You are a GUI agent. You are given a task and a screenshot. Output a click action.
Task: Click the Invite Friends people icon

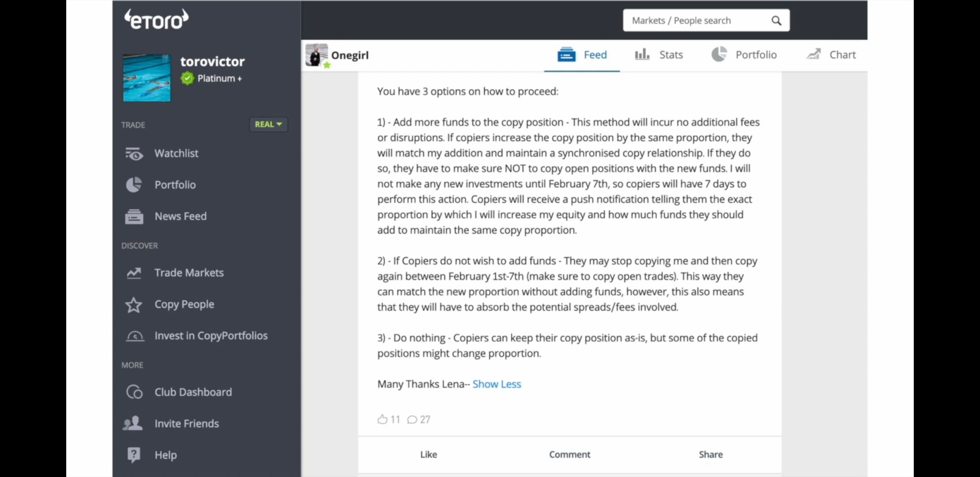click(x=133, y=423)
